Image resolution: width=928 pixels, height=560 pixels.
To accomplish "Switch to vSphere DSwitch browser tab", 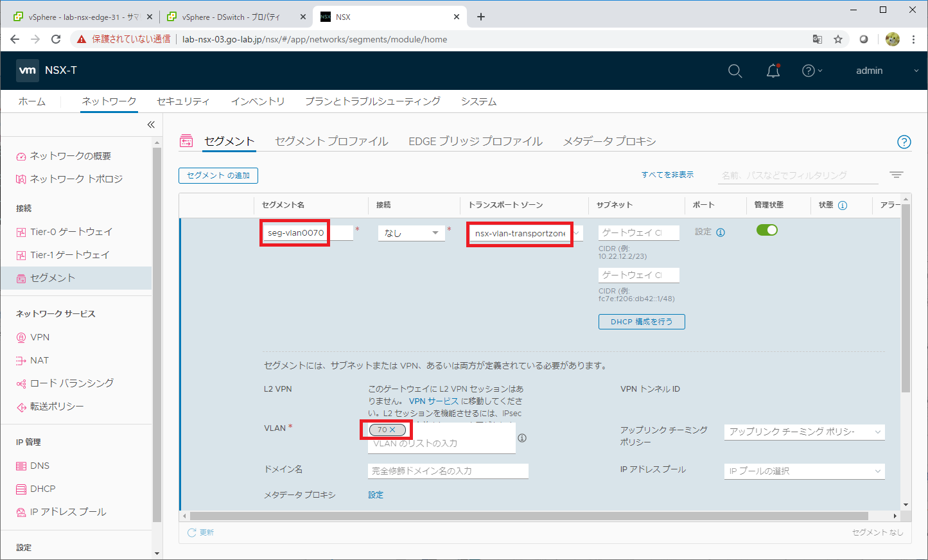I will (x=236, y=17).
